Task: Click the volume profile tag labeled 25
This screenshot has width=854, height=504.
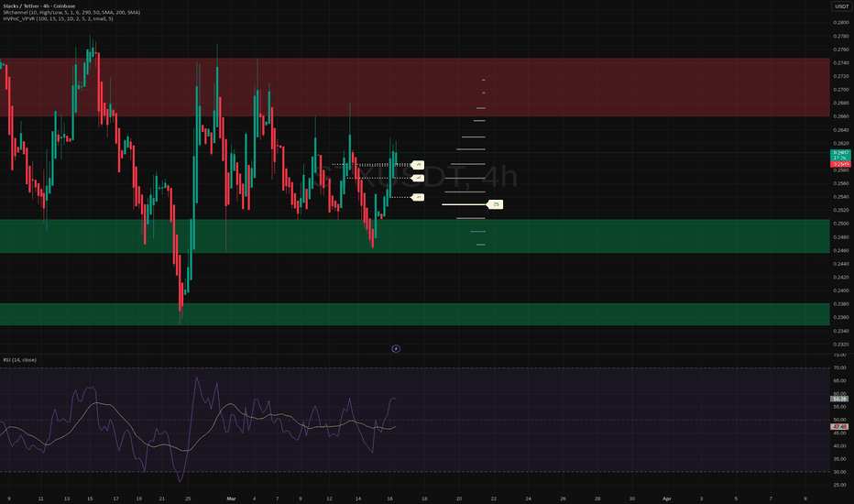Action: point(495,204)
